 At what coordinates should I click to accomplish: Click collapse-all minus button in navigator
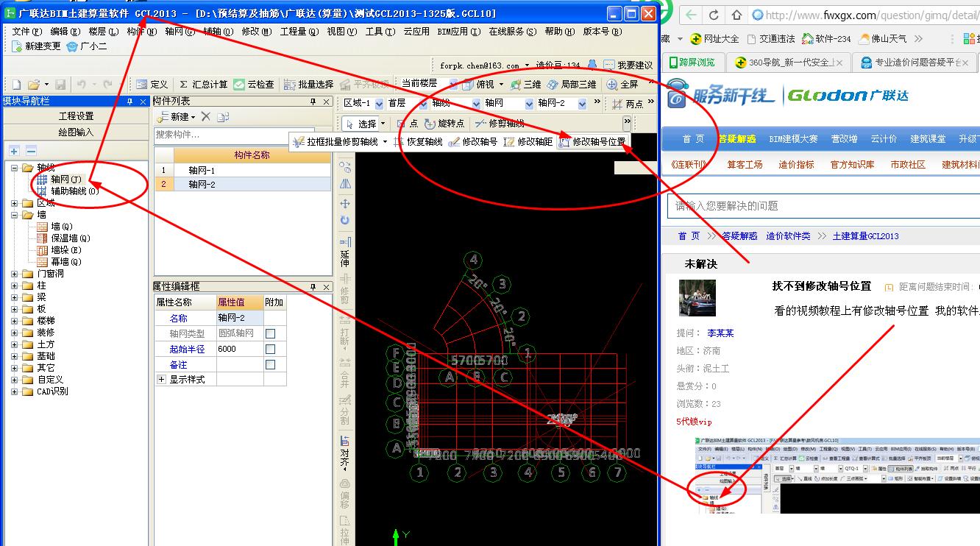(31, 151)
